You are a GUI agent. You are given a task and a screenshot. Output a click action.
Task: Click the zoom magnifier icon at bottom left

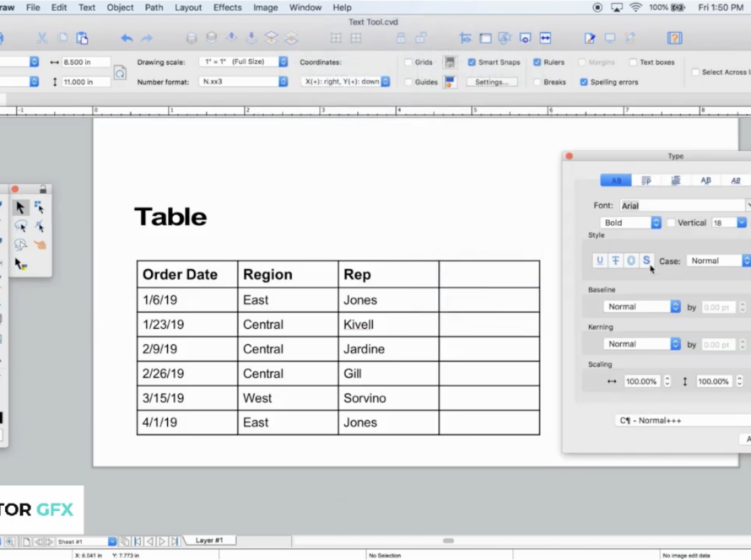pos(10,541)
